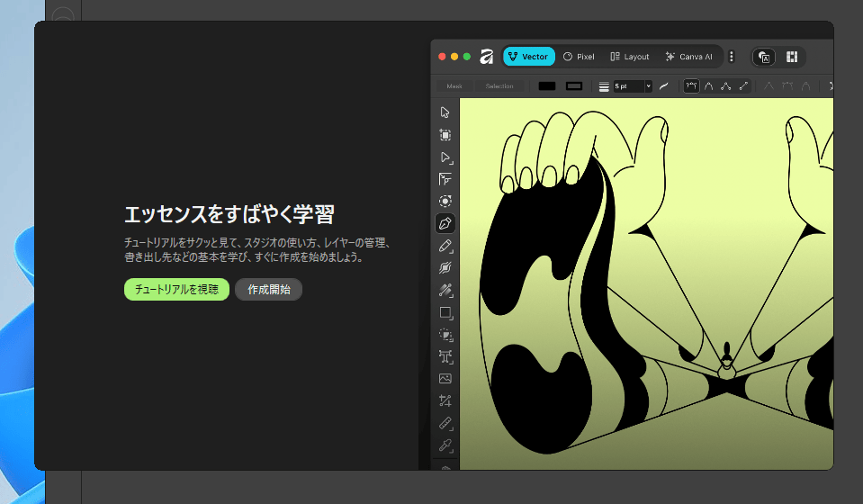Expand the three-dot studio overflow menu

point(732,57)
